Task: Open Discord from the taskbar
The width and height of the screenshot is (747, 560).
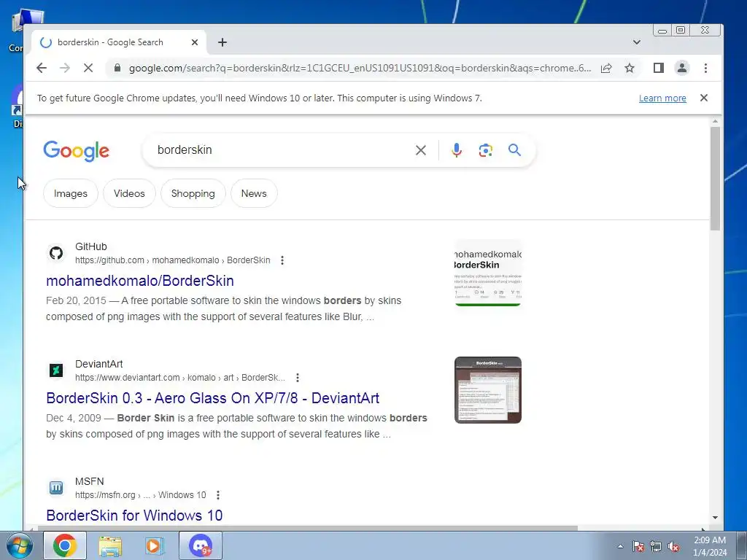Action: tap(201, 545)
